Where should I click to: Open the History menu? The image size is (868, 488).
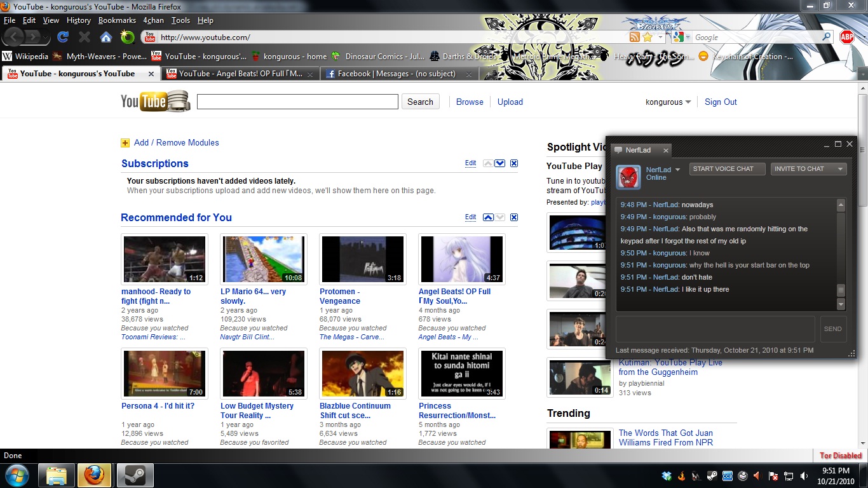[x=79, y=20]
